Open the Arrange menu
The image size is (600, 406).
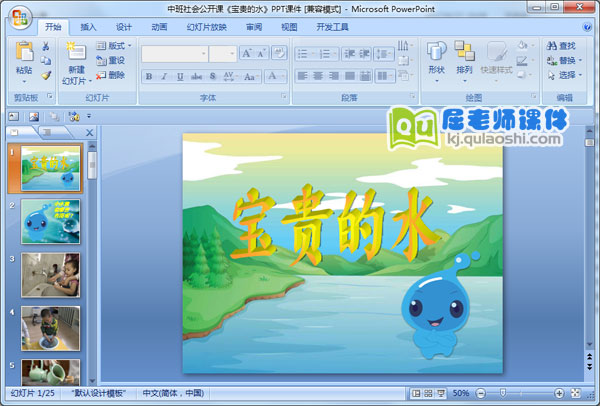click(465, 61)
